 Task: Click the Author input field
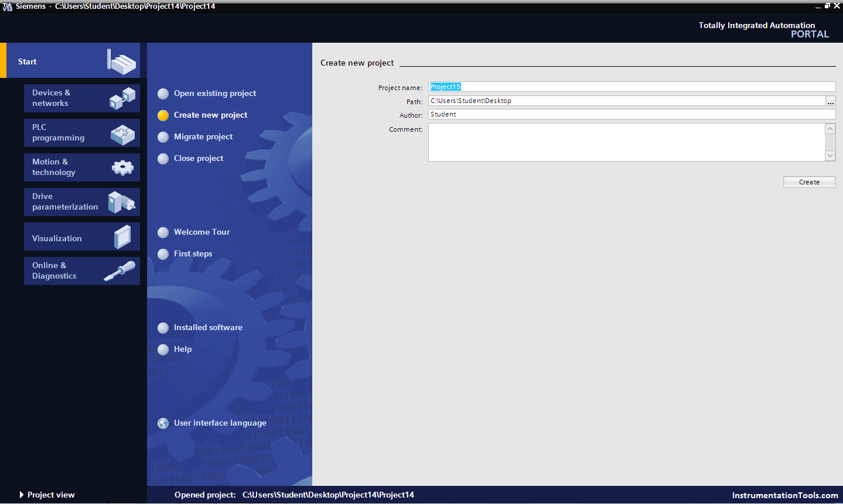(632, 114)
